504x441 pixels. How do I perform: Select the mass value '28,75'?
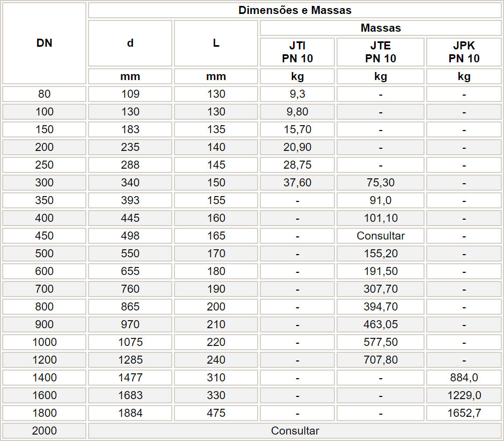[297, 165]
